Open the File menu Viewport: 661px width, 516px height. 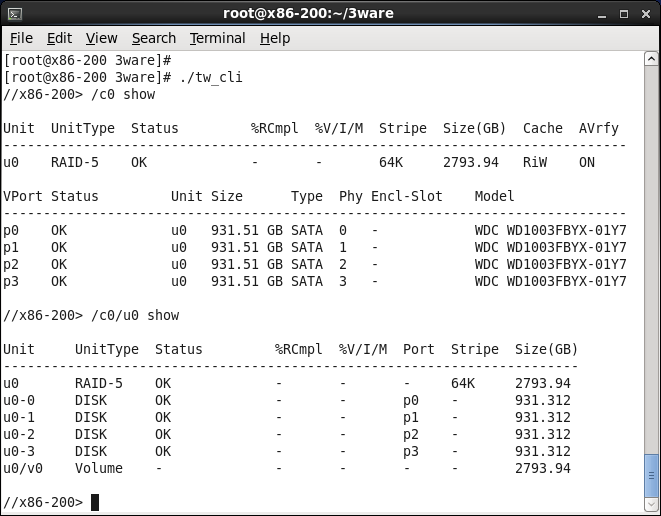pyautogui.click(x=21, y=38)
